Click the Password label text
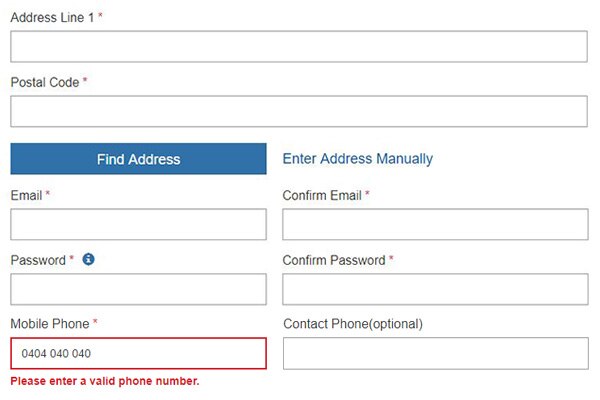Viewport: 600px width, 400px height. pos(38,260)
